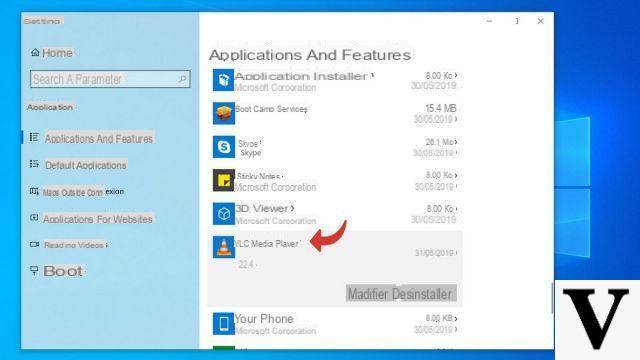Click the Applications And Features list icon
This screenshot has height=360, width=640.
pos(34,138)
